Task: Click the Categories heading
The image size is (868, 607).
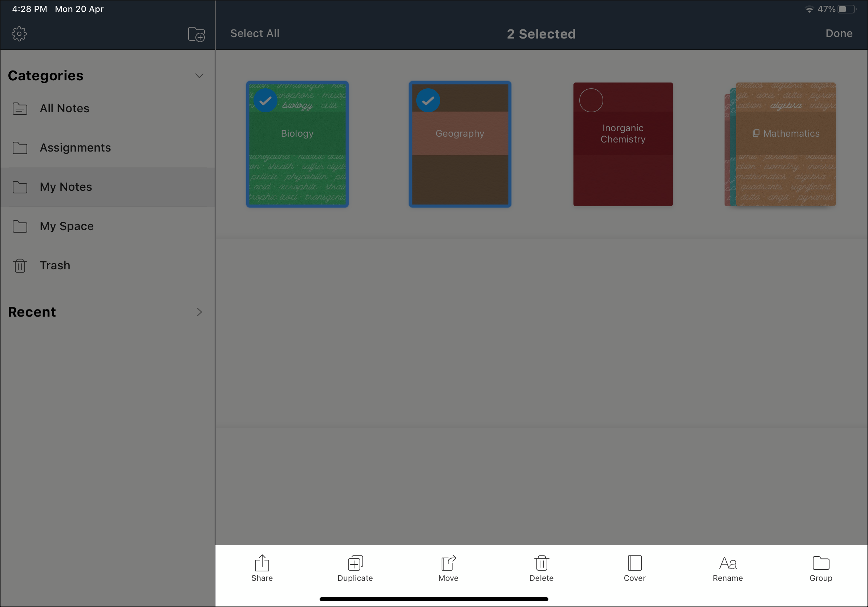Action: [46, 76]
